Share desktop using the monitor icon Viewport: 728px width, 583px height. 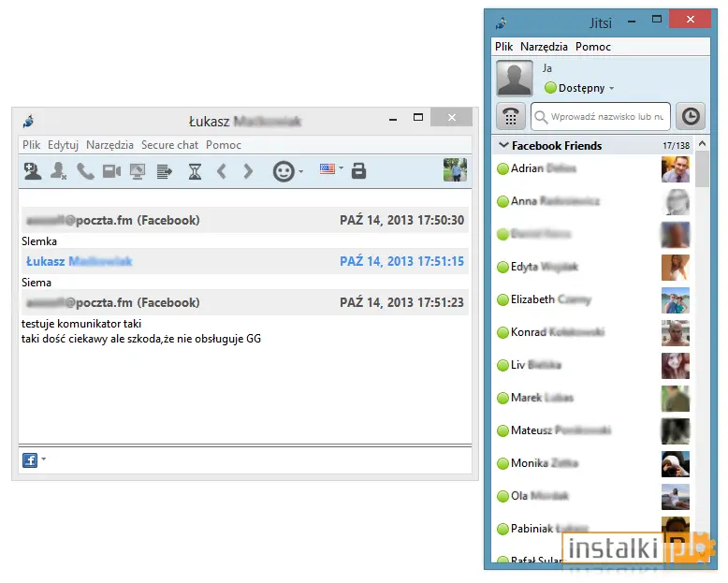[138, 172]
